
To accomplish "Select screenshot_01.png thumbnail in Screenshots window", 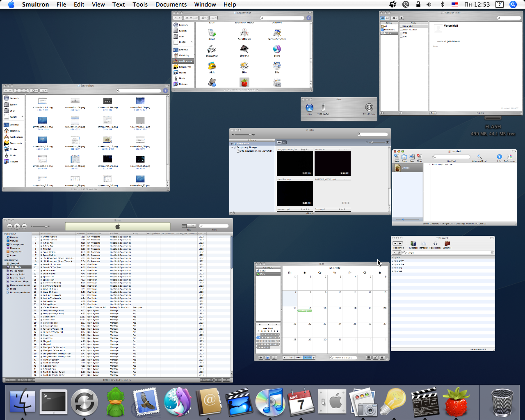I will [42, 101].
